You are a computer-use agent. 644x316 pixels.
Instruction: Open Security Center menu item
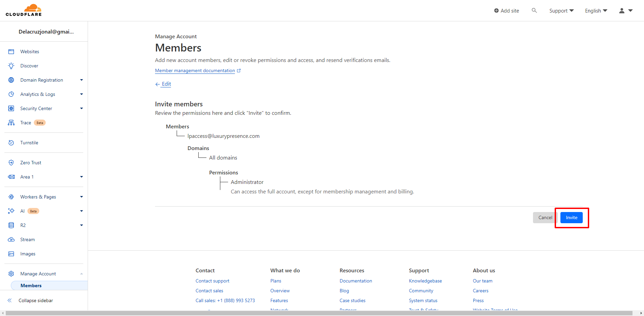pyautogui.click(x=36, y=108)
